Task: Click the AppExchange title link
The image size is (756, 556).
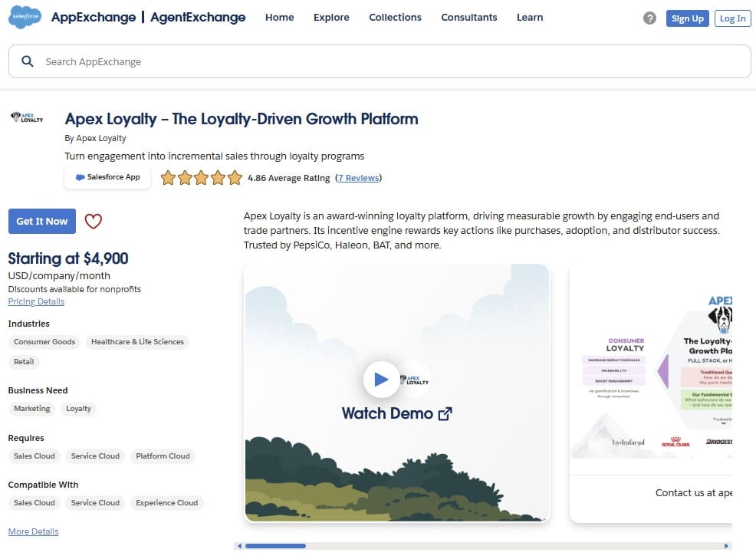Action: click(x=94, y=18)
